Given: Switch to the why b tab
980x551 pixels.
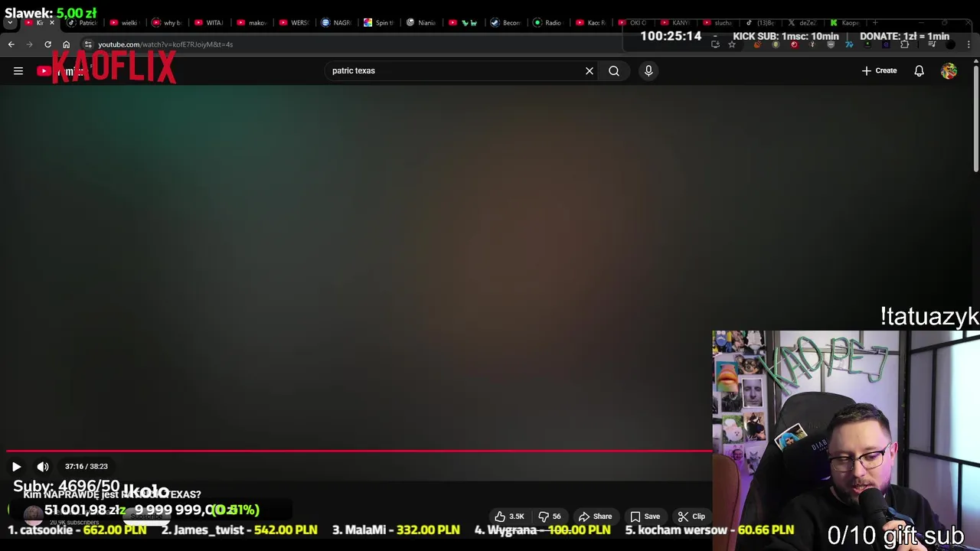Looking at the screenshot, I should pyautogui.click(x=167, y=23).
